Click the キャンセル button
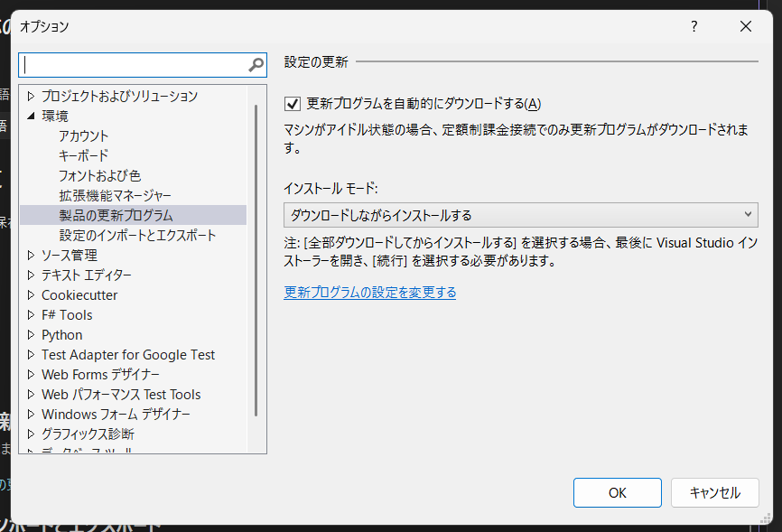Viewport: 782px width, 532px height. point(714,492)
